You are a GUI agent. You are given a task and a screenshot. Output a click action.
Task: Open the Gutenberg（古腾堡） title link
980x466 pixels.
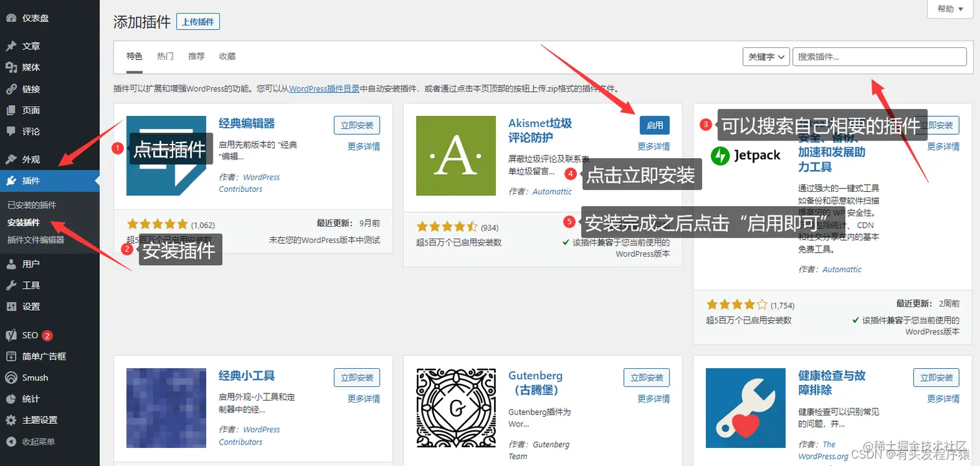(x=535, y=382)
